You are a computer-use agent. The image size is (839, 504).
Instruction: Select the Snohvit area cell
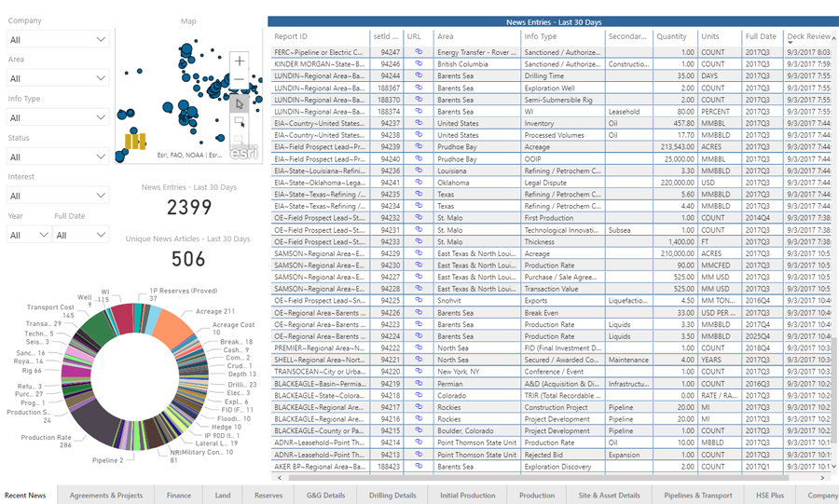coord(475,300)
